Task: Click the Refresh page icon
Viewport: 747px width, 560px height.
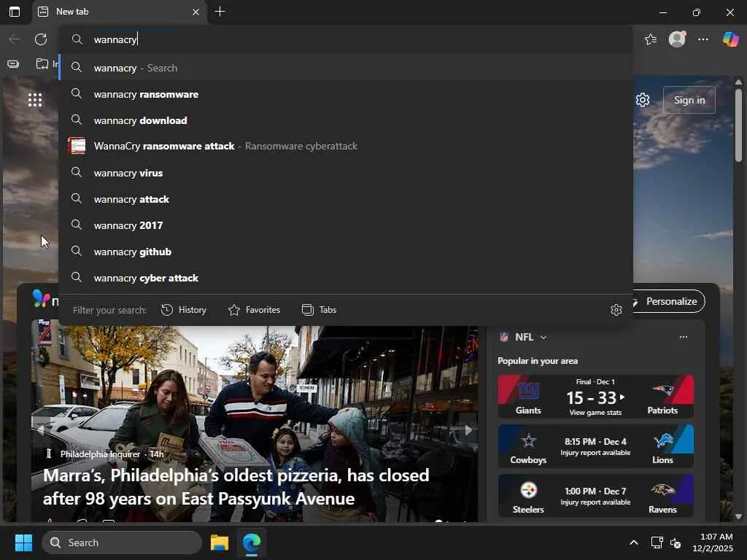Action: (x=41, y=39)
